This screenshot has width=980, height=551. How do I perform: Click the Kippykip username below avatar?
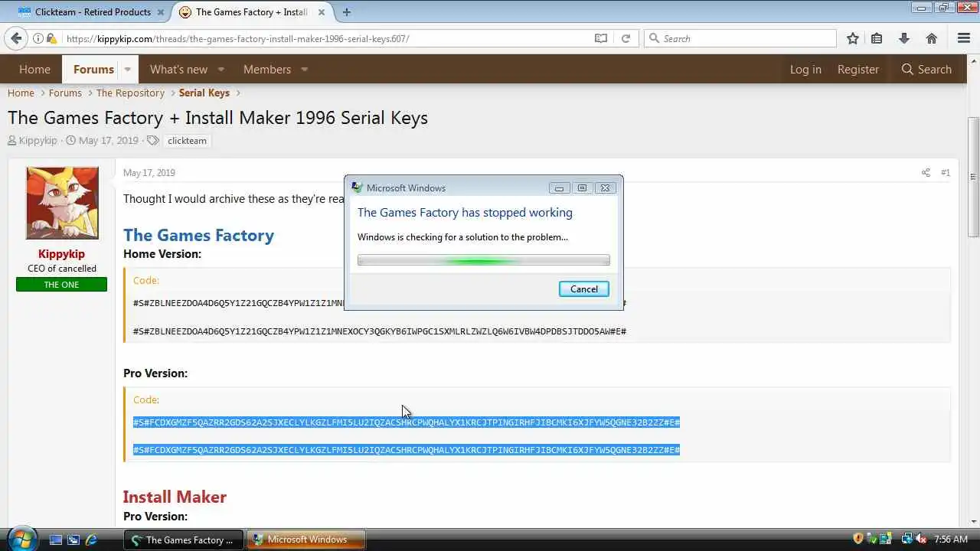click(x=61, y=254)
